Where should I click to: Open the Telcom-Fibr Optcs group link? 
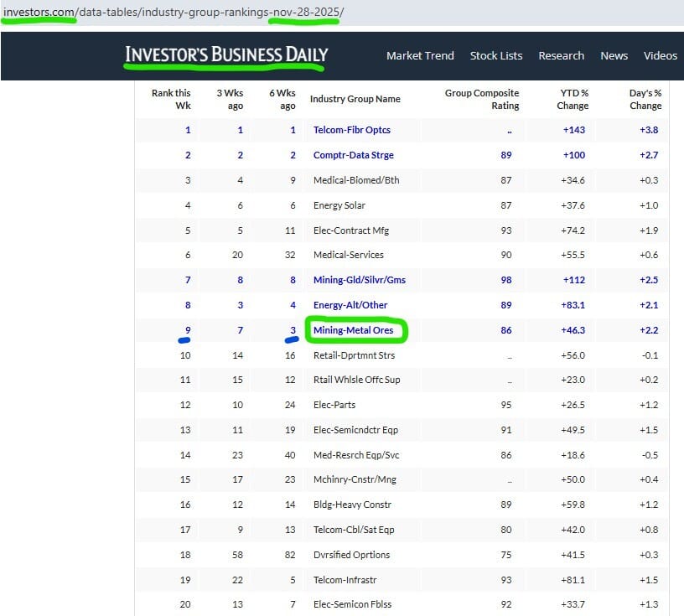(x=351, y=130)
